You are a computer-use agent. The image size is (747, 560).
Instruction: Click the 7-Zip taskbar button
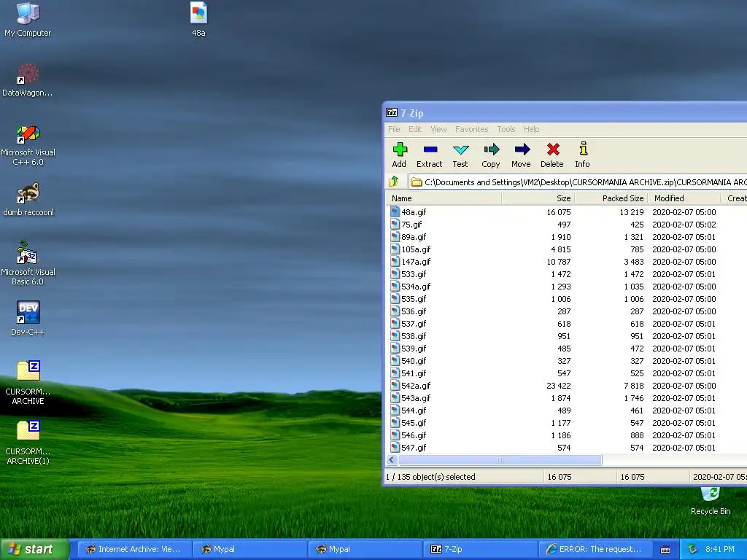(x=481, y=549)
